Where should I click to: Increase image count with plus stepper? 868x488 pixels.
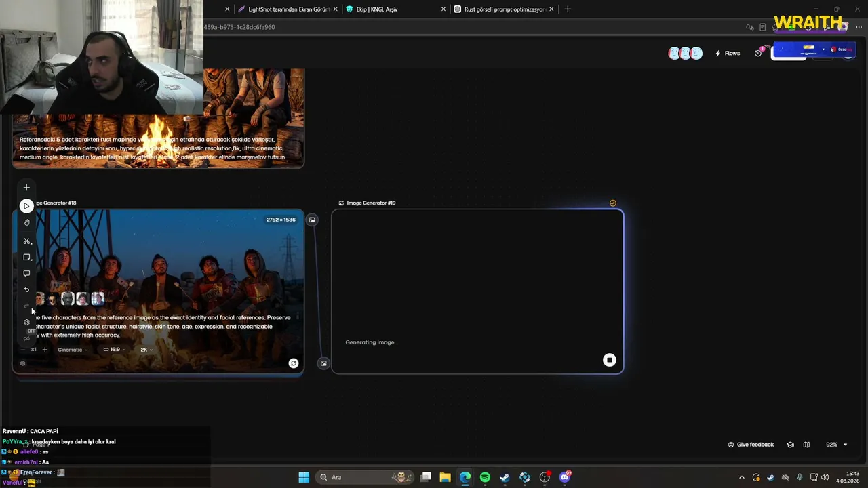point(45,350)
